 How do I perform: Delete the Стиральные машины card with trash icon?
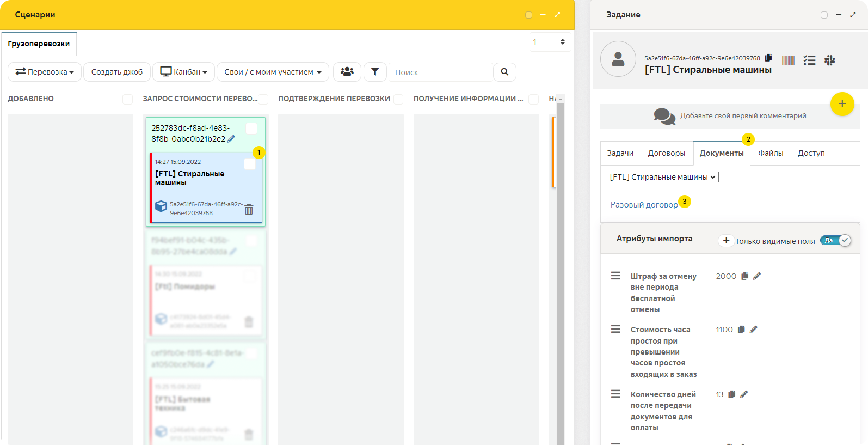[249, 209]
